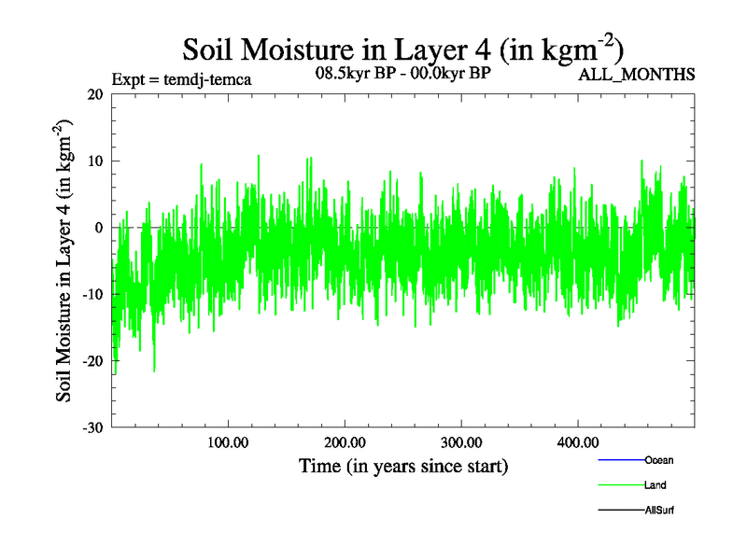Click the 200.00 x-axis tick label
747x560 pixels.
[345, 441]
